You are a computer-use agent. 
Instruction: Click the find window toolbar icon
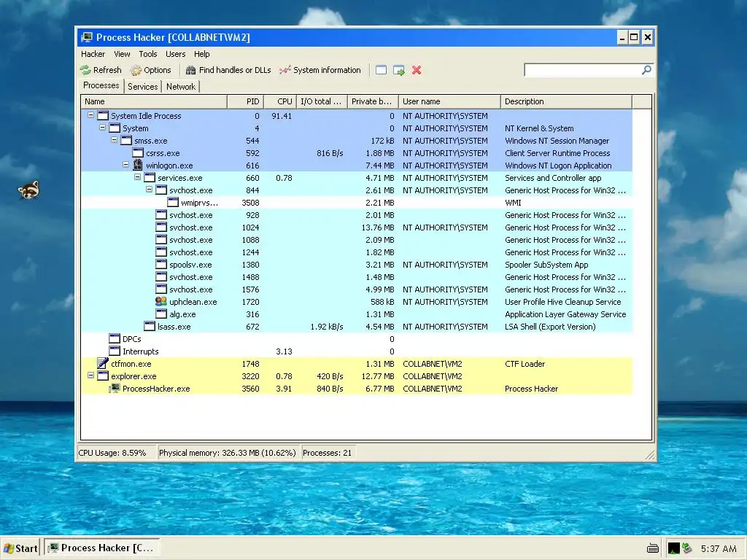pos(381,70)
